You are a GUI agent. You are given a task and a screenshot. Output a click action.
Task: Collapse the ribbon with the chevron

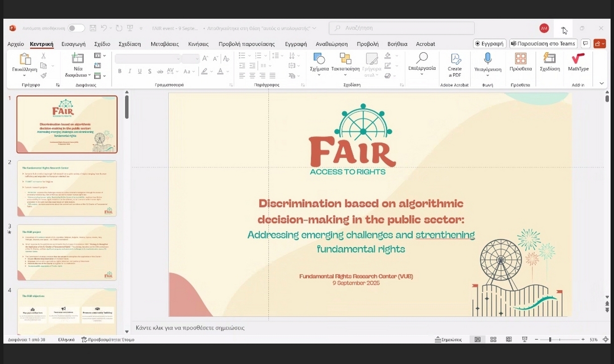[601, 83]
